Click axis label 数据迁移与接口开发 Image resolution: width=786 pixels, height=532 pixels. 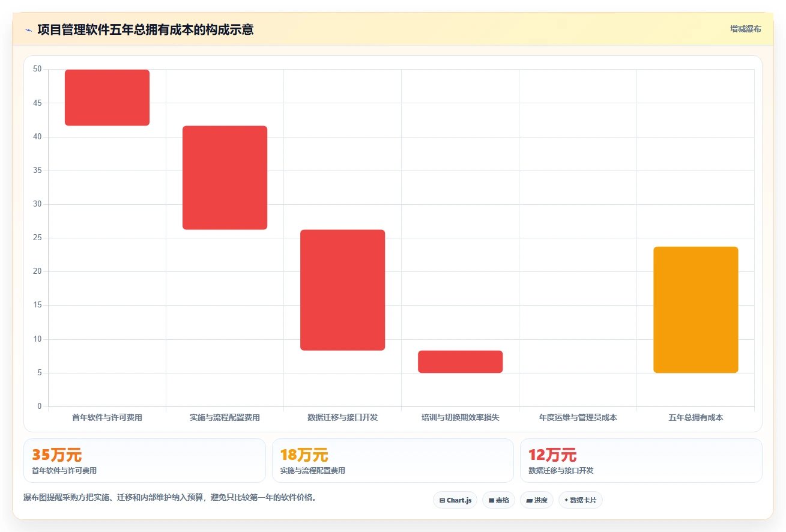pyautogui.click(x=342, y=417)
